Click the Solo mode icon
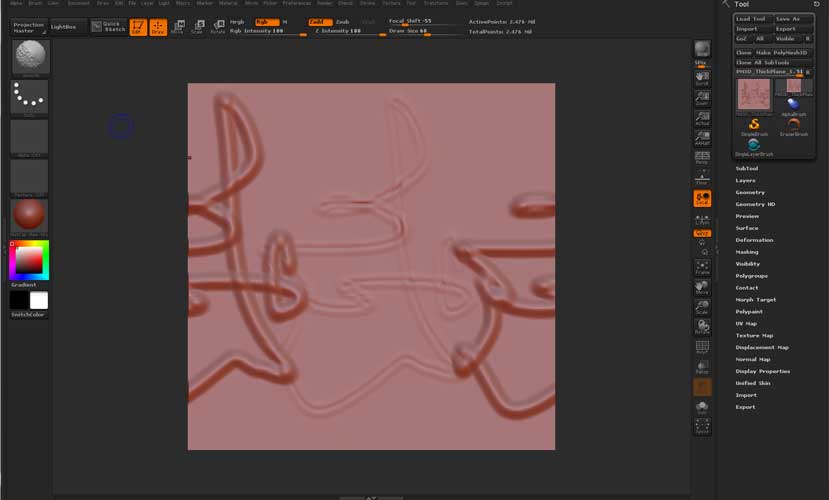Image resolution: width=829 pixels, height=500 pixels. 702,408
